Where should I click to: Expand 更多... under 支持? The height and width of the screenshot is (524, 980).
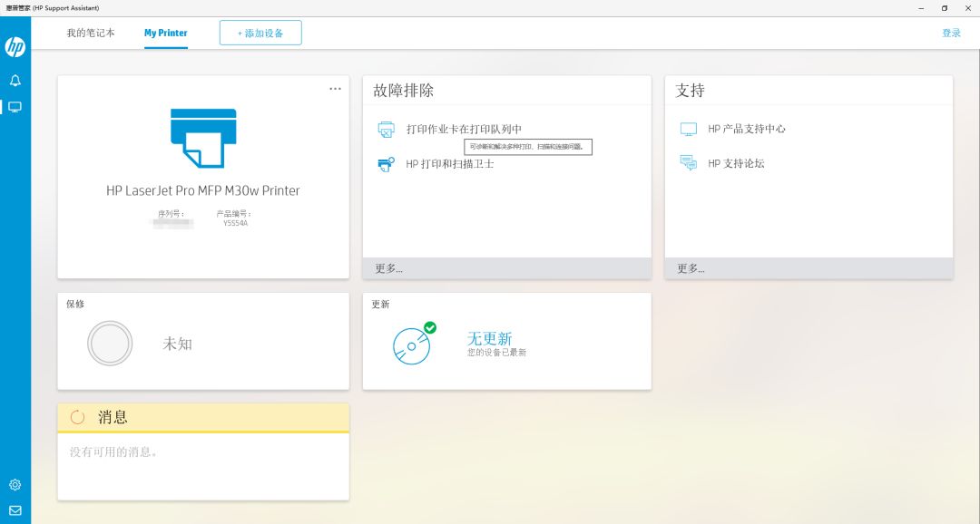(691, 268)
